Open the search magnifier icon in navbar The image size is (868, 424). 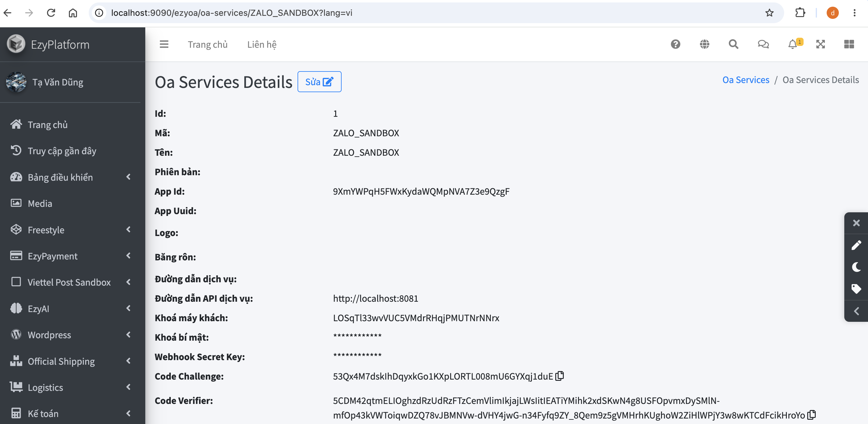click(733, 44)
